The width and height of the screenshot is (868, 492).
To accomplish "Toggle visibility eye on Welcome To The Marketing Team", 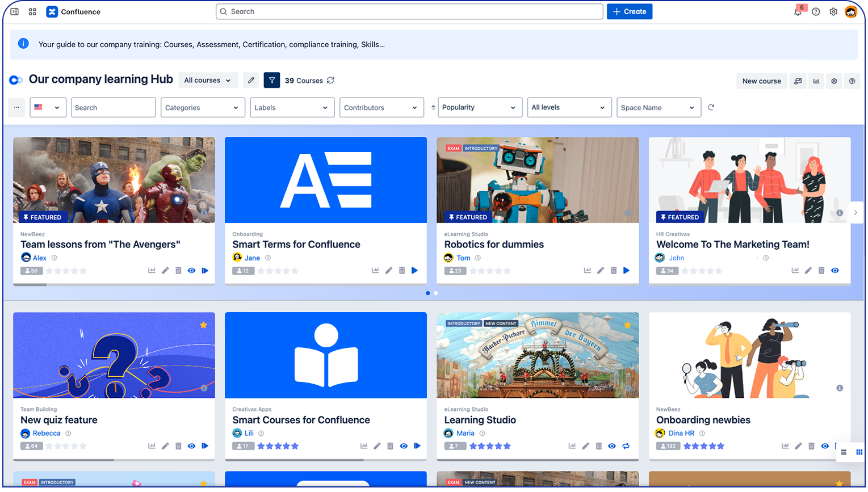I will point(835,271).
